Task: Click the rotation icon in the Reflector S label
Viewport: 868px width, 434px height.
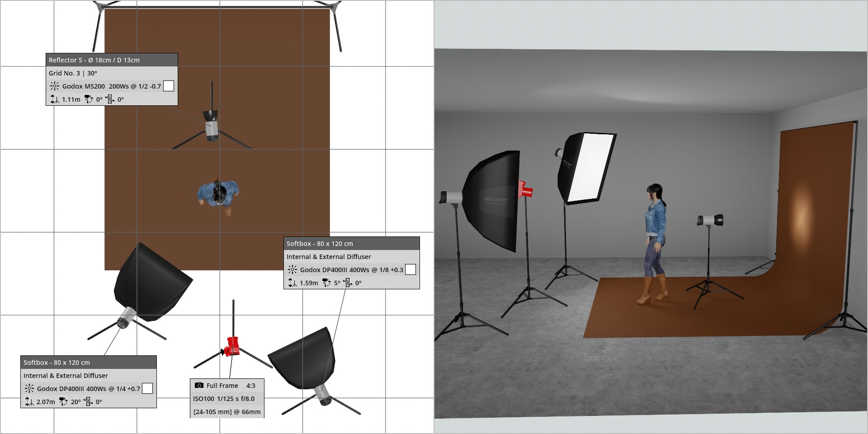Action: point(89,99)
